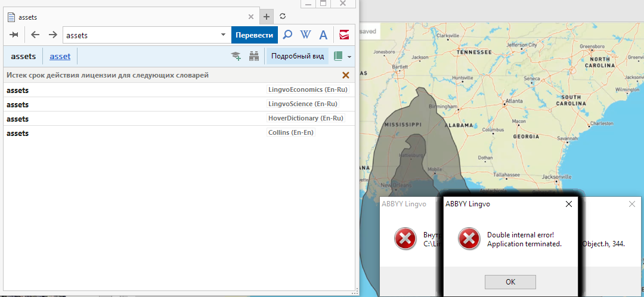This screenshot has width=644, height=297.
Task: Click the red error icon in the front dialog
Action: pos(469,239)
